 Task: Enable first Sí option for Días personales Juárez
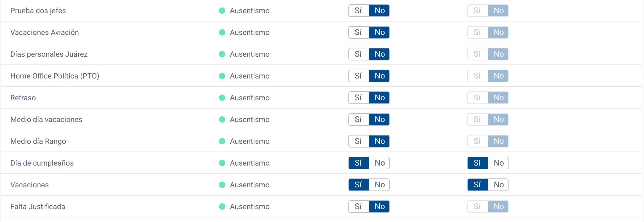358,54
